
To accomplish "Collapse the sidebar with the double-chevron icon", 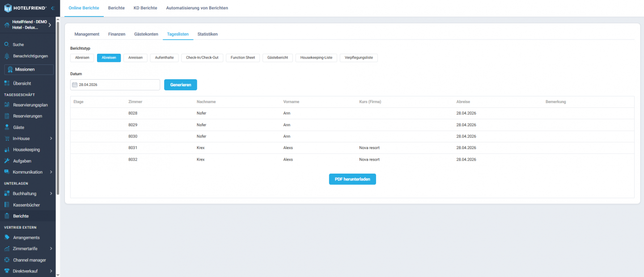I will click(52, 8).
